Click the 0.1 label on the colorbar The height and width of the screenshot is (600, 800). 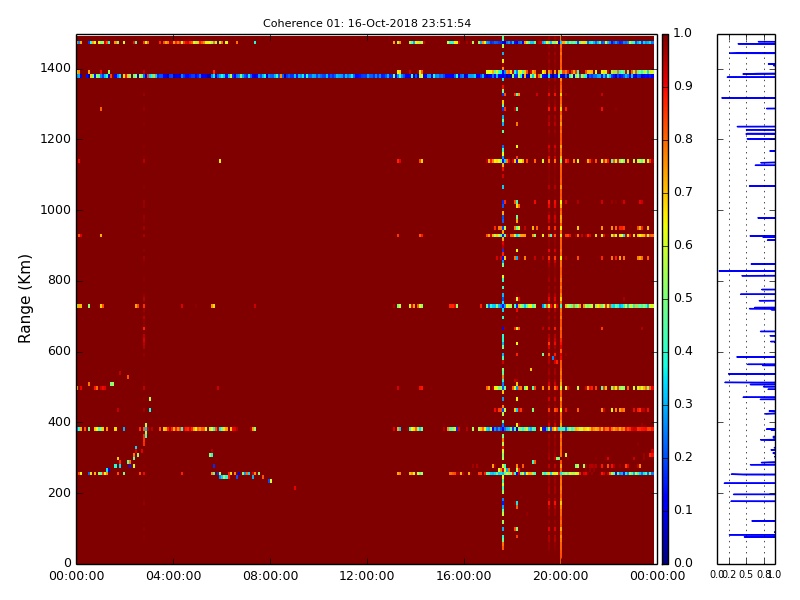pyautogui.click(x=683, y=510)
